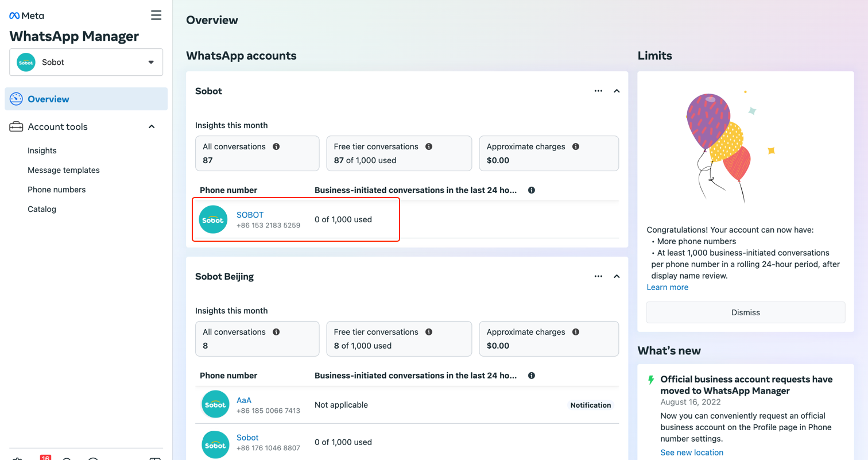Click the avatar for the SOBOT phone number
Image resolution: width=868 pixels, height=460 pixels.
click(214, 219)
